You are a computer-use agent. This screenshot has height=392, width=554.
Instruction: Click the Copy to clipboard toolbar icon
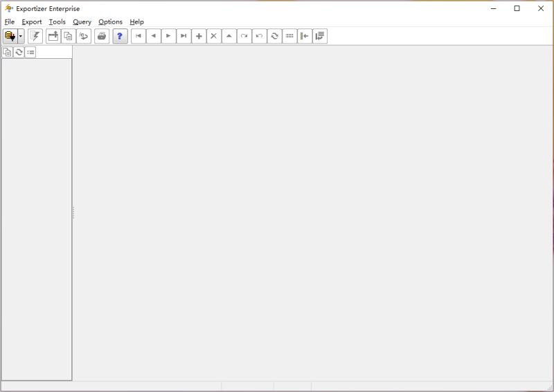click(x=69, y=36)
